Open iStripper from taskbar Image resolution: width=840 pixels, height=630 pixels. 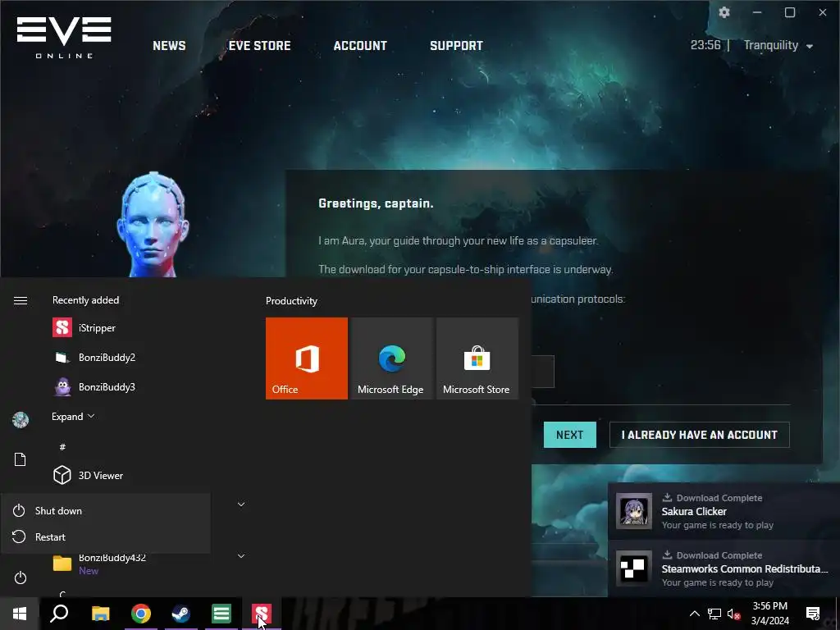coord(262,614)
